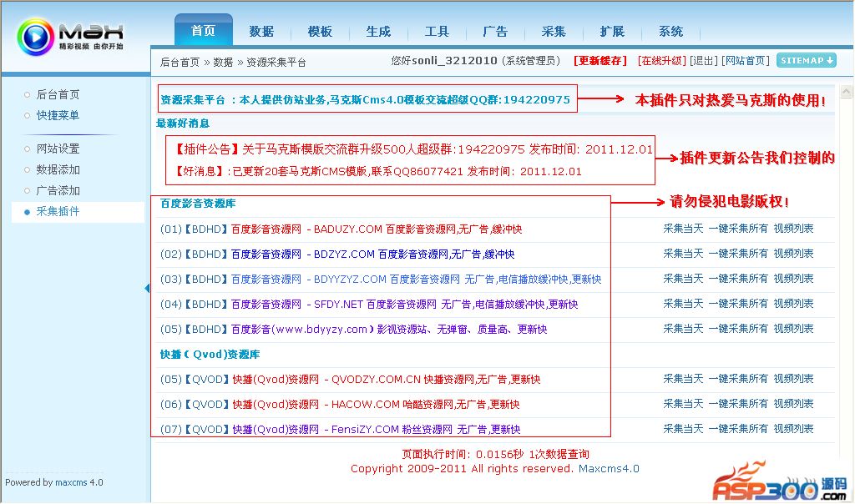Switch to the 模板 tab
855x504 pixels.
click(320, 32)
